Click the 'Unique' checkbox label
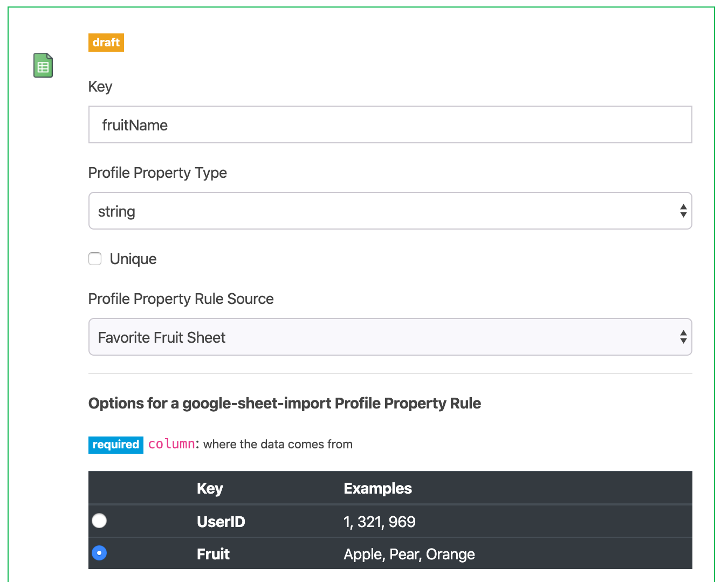This screenshot has width=728, height=582. click(x=133, y=259)
